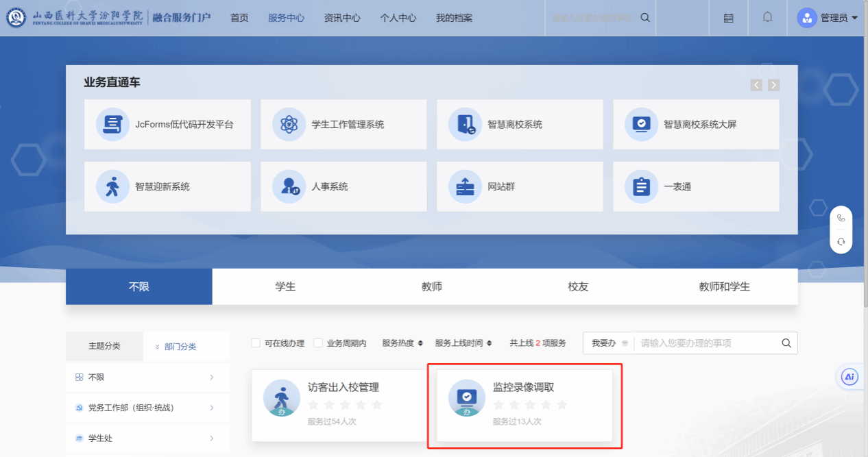Open the 监控录像调取 service card

click(524, 404)
